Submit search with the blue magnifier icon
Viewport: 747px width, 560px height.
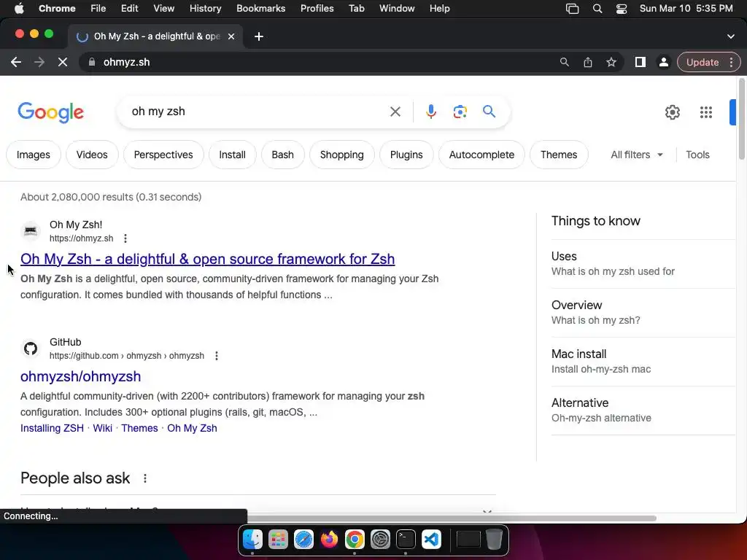489,112
